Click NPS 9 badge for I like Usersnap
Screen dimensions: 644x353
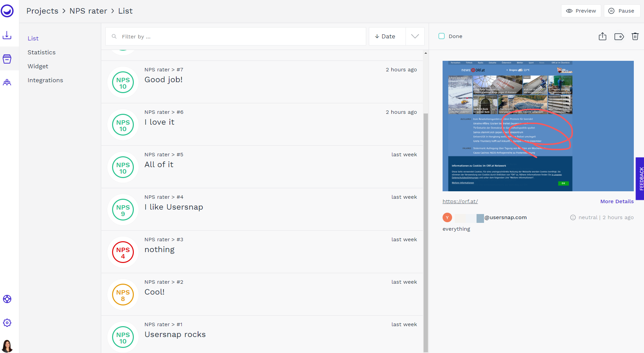tap(123, 210)
